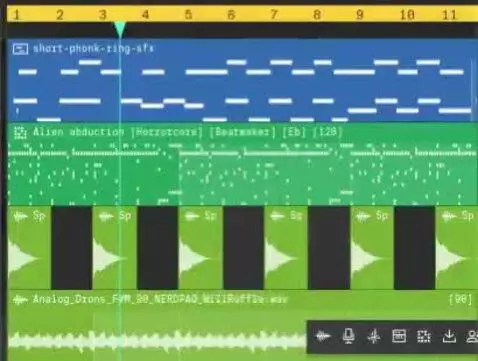Click the beatmaker grid icon in bottom toolbar

click(x=424, y=336)
